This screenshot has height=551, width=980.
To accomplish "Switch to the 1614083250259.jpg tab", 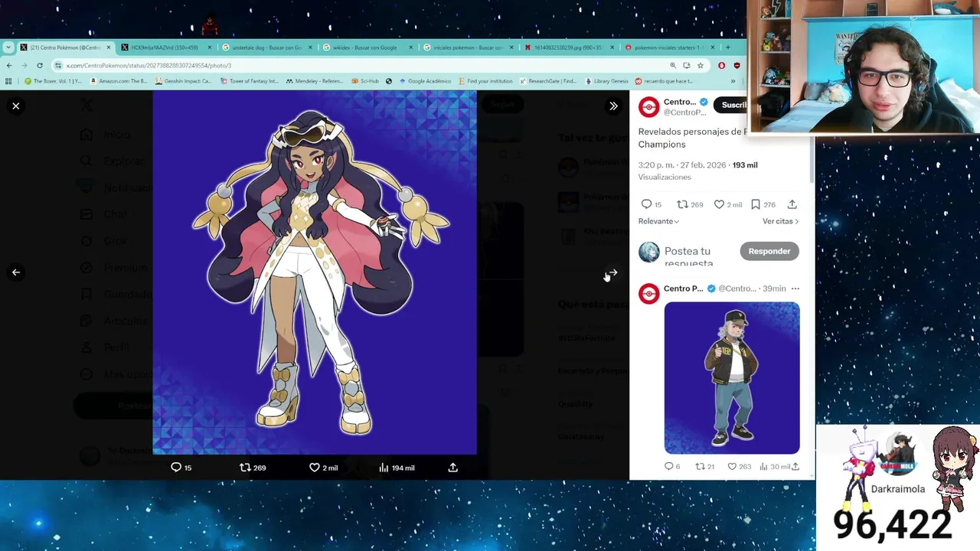I will (x=568, y=47).
